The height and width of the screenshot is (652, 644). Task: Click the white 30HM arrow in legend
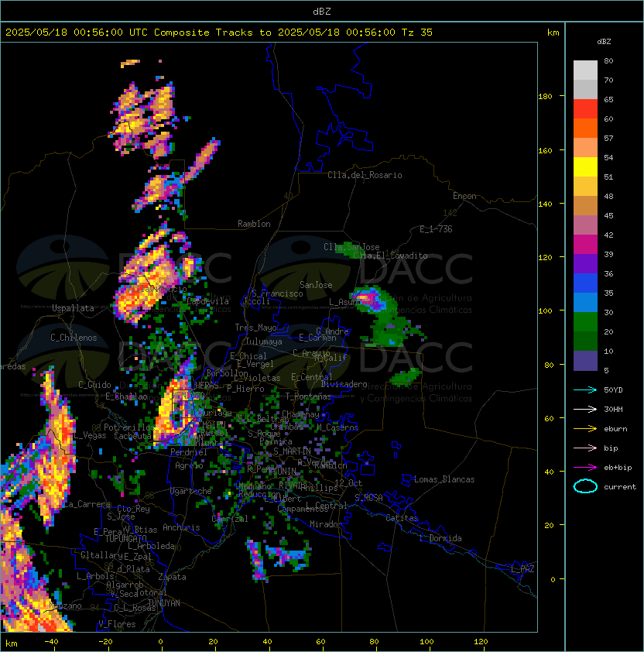click(585, 409)
